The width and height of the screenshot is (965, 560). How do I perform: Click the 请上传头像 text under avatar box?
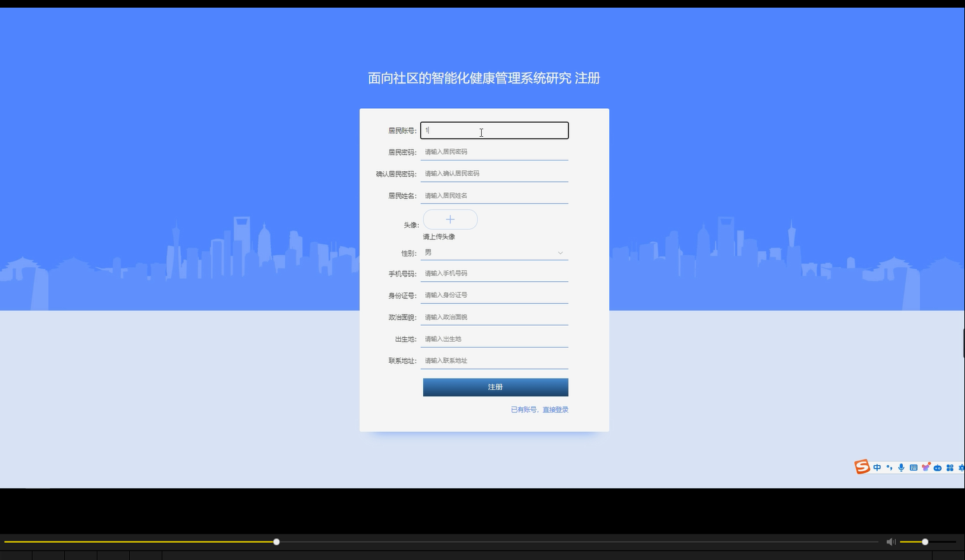point(439,237)
